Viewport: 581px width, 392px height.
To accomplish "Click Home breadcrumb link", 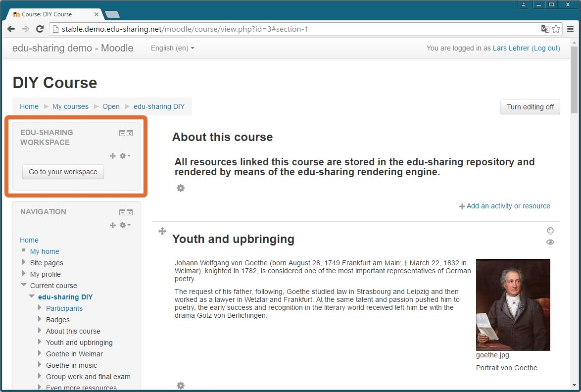I will (29, 107).
